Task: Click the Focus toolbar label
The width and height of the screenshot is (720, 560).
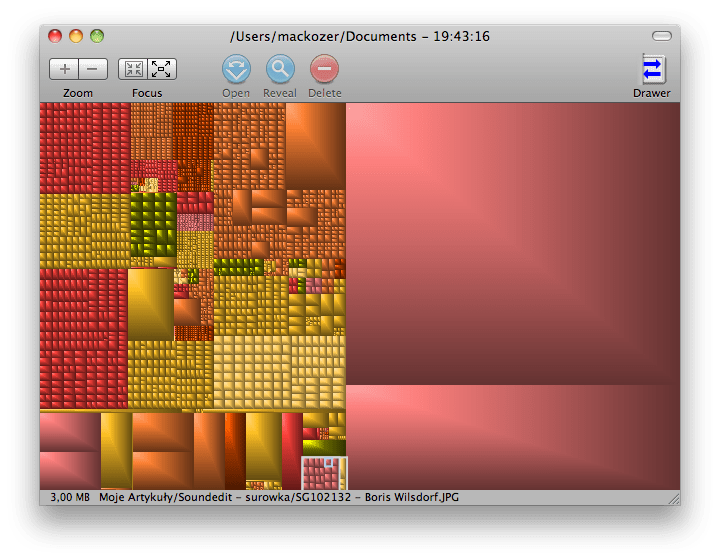Action: [x=147, y=93]
